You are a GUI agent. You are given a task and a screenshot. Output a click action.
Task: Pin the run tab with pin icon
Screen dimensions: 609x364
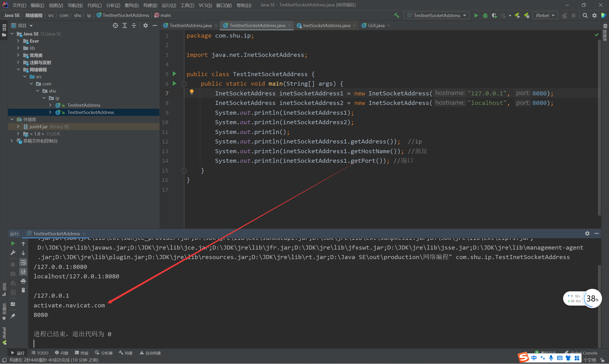point(13,316)
